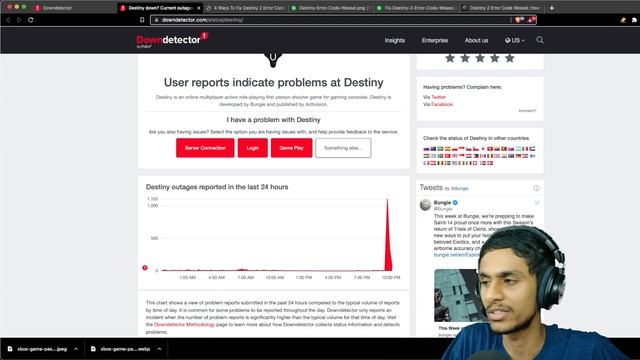Report a Server Connection problem
The height and width of the screenshot is (360, 640).
(205, 148)
